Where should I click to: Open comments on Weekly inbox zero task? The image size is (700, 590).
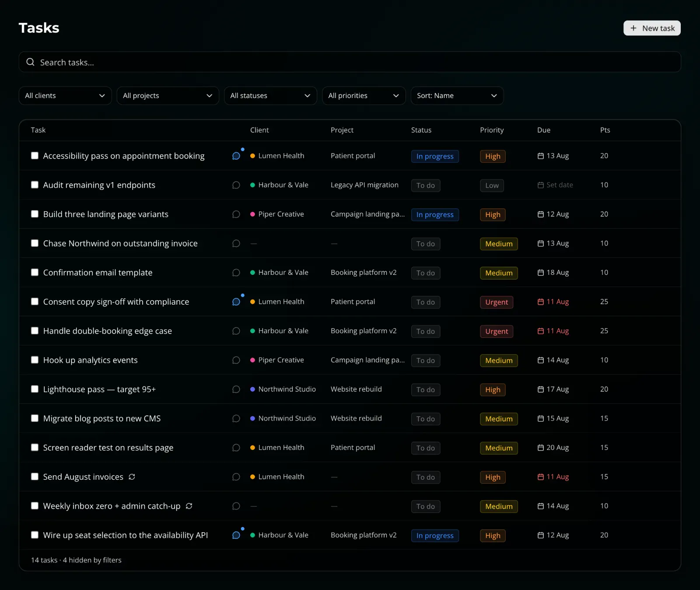point(236,506)
